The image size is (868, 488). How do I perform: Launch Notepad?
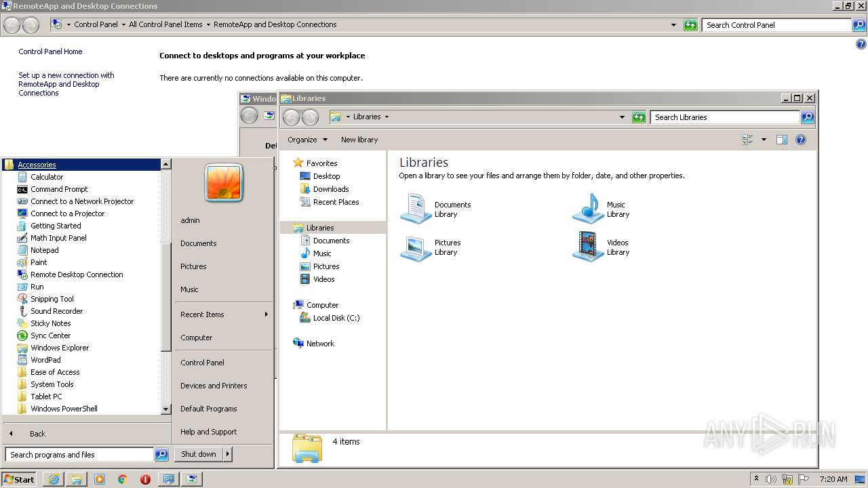(44, 250)
